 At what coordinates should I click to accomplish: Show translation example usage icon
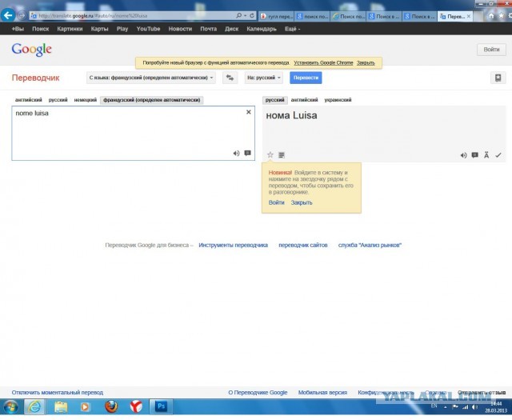pyautogui.click(x=474, y=155)
